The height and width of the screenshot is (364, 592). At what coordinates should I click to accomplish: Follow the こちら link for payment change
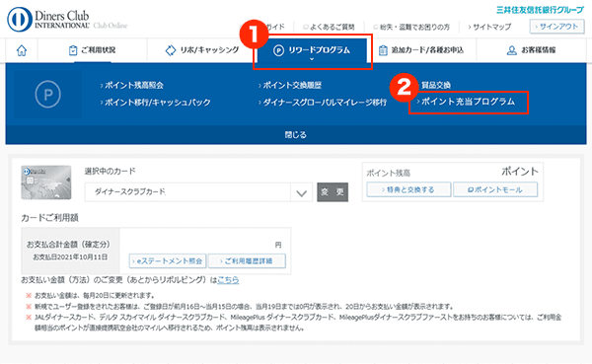(228, 280)
